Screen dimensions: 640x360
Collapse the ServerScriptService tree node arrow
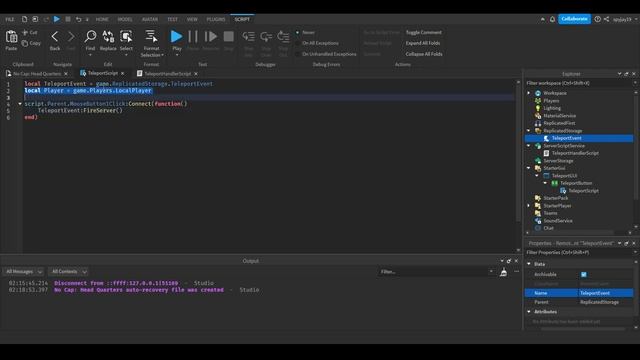click(529, 146)
